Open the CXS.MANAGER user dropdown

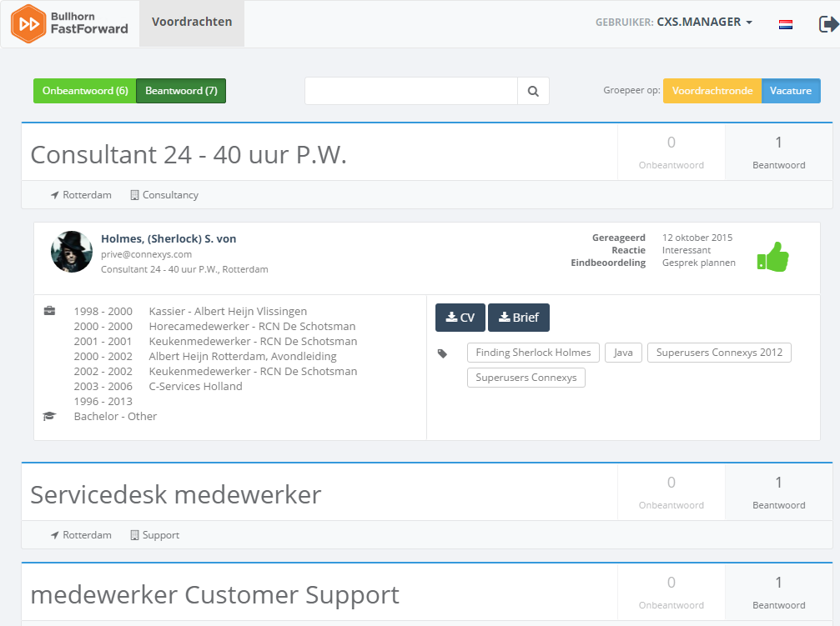pyautogui.click(x=674, y=23)
